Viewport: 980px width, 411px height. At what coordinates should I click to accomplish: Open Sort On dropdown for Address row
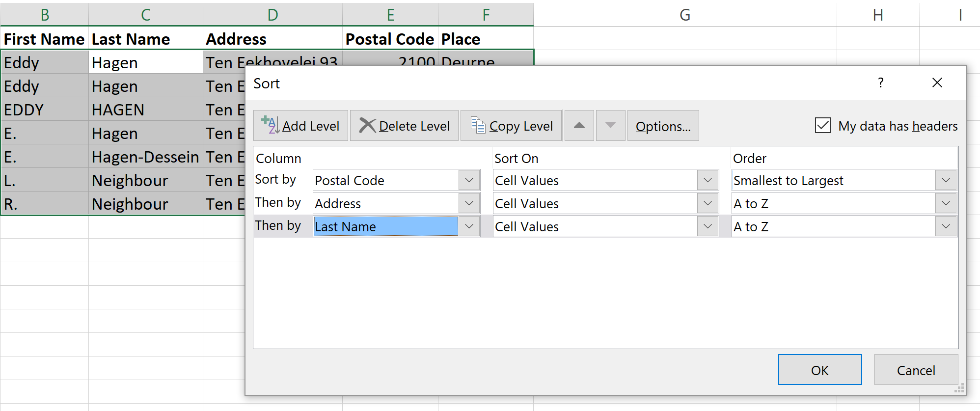click(x=708, y=203)
